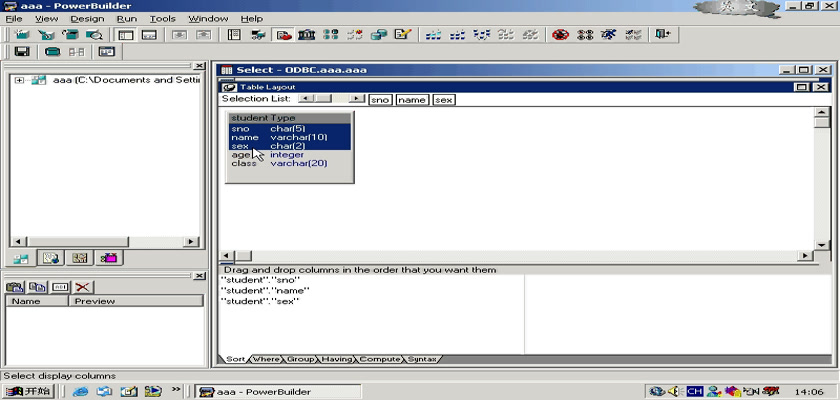This screenshot has width=840, height=400.
Task: Click the Exit door toolbar icon
Action: point(663,35)
